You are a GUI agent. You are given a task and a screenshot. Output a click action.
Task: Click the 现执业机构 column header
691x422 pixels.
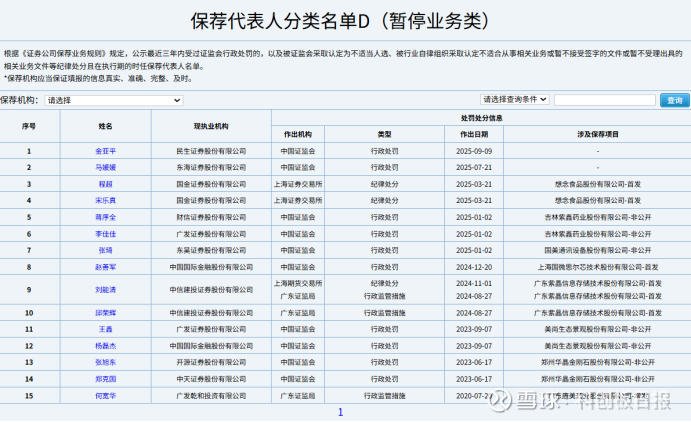(x=211, y=126)
